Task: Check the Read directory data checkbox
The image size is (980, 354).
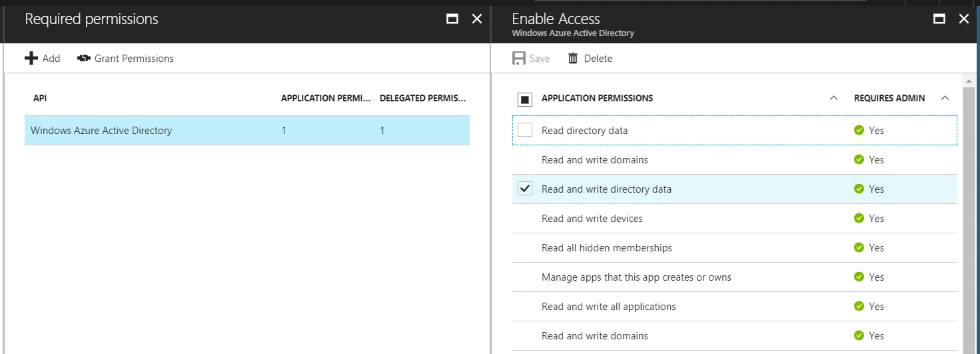Action: [525, 131]
